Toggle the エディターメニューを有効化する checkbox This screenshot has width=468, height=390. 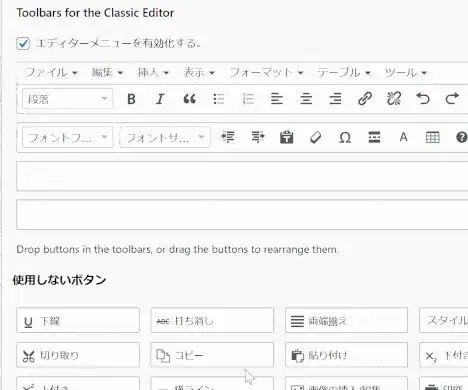tap(23, 44)
